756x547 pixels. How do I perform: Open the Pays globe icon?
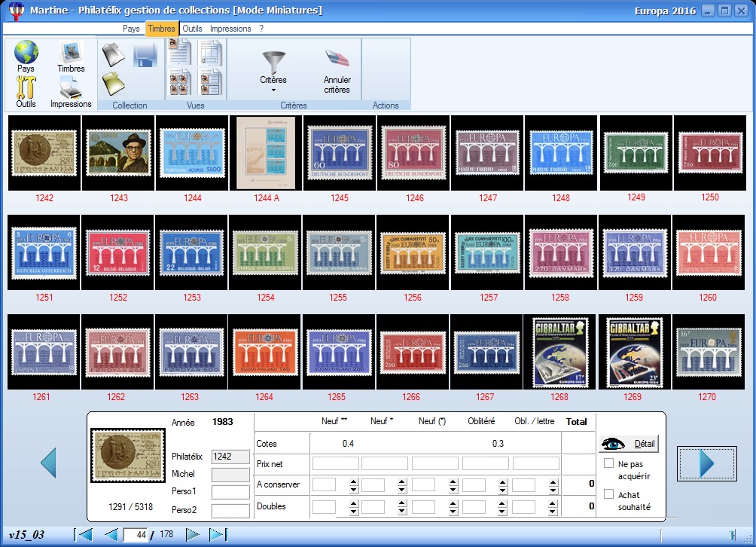[x=26, y=52]
